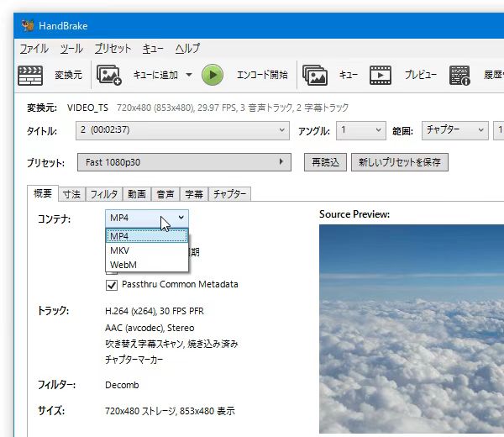The image size is (504, 437).
Task: Click the Decomb filter text
Action: 122,385
